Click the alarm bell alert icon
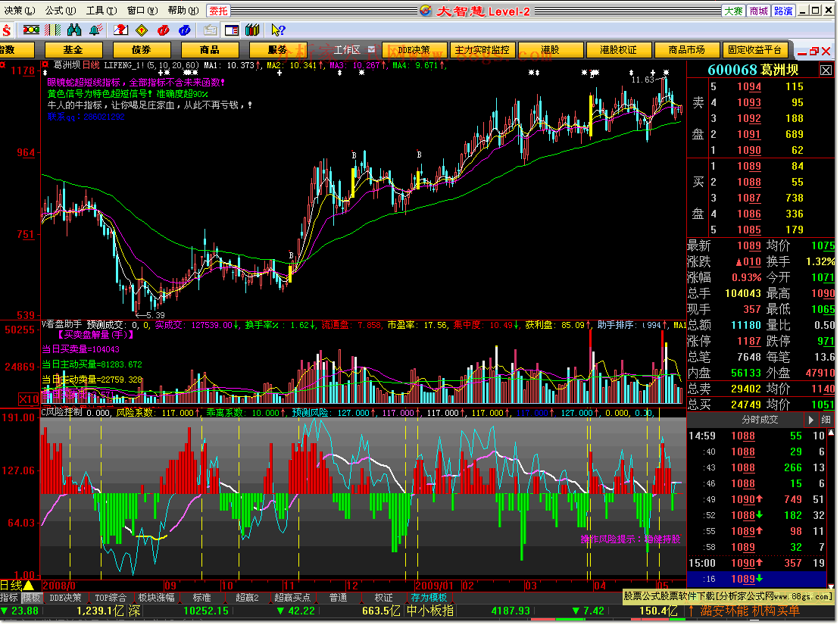Image resolution: width=840 pixels, height=625 pixels. point(96,30)
